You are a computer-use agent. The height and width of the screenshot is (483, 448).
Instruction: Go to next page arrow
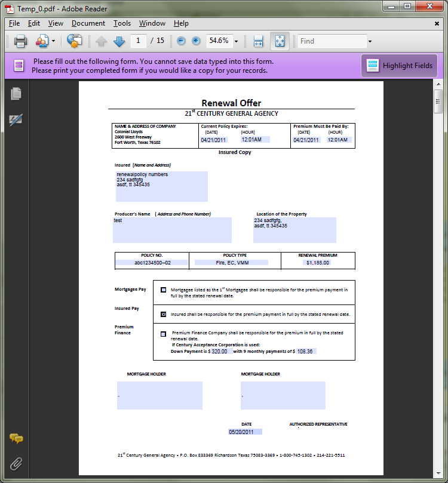119,41
